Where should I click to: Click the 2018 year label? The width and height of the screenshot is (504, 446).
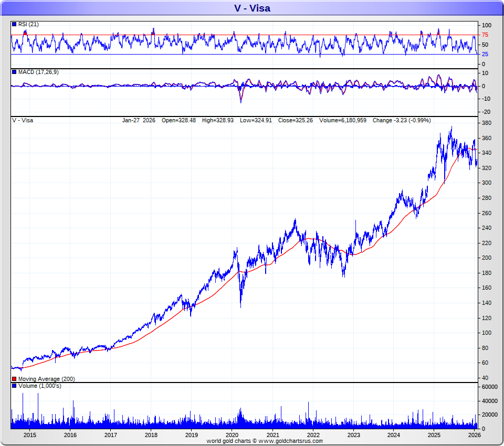(x=151, y=435)
